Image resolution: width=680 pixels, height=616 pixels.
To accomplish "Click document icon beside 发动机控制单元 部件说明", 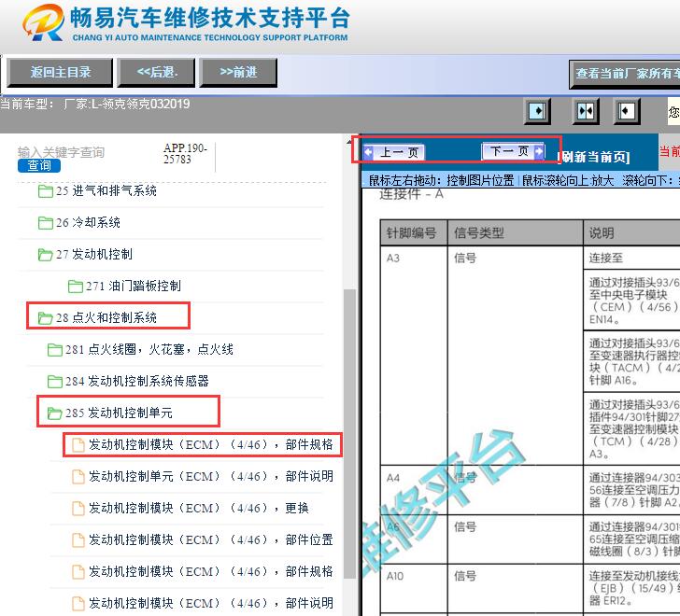I will point(78,477).
